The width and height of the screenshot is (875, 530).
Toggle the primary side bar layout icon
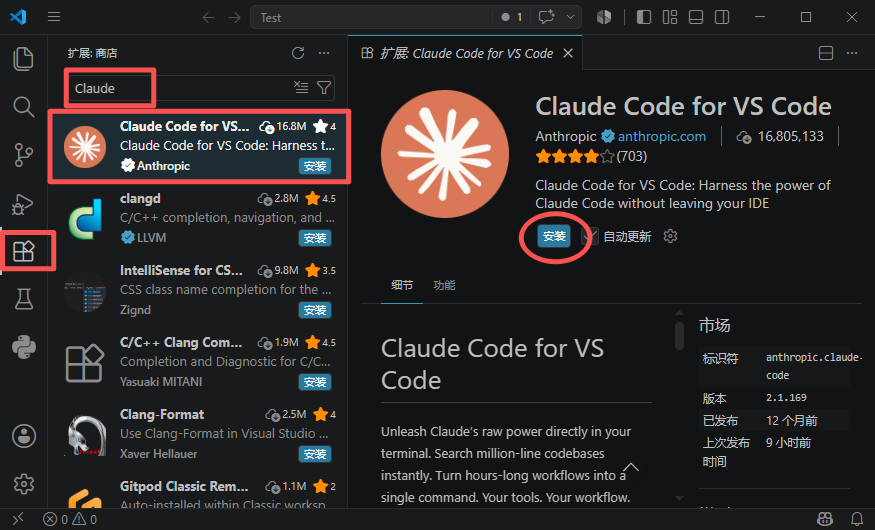[x=643, y=17]
